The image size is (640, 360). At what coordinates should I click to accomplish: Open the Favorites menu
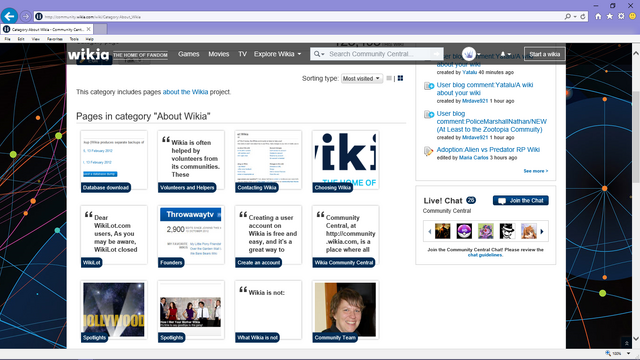pos(54,39)
